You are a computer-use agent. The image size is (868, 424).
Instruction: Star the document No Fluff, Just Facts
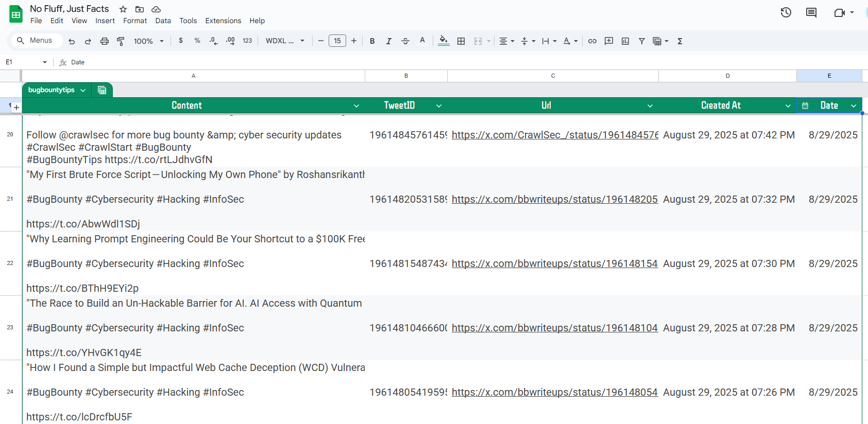(123, 9)
